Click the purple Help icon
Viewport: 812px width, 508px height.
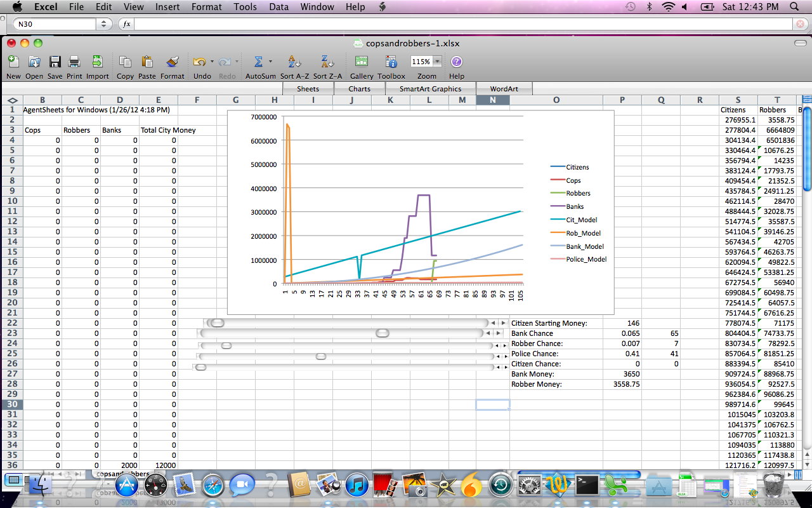[456, 62]
